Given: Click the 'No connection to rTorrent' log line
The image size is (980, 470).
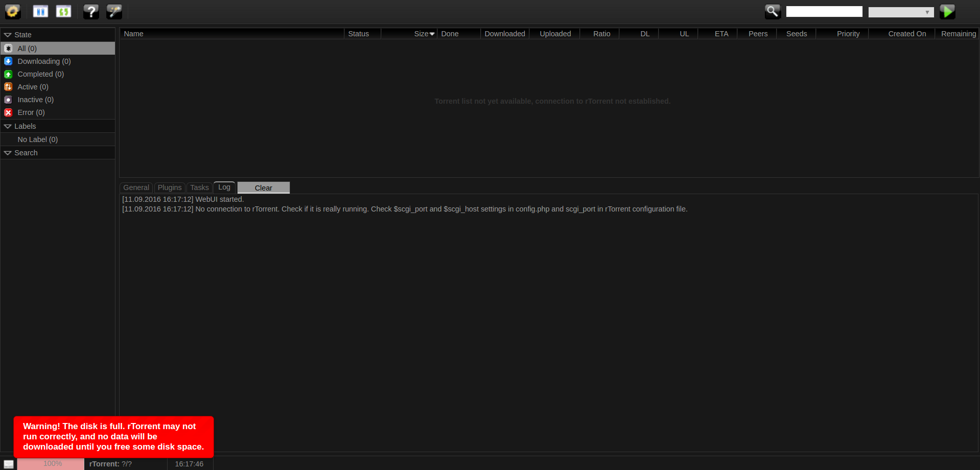Looking at the screenshot, I should click(405, 209).
